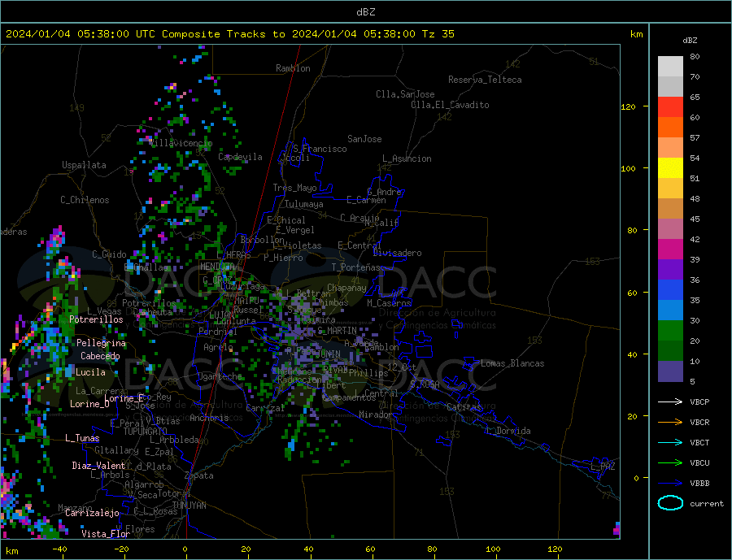Select the purple 36-39 dBZ swatch
732x560 pixels.
click(x=670, y=269)
